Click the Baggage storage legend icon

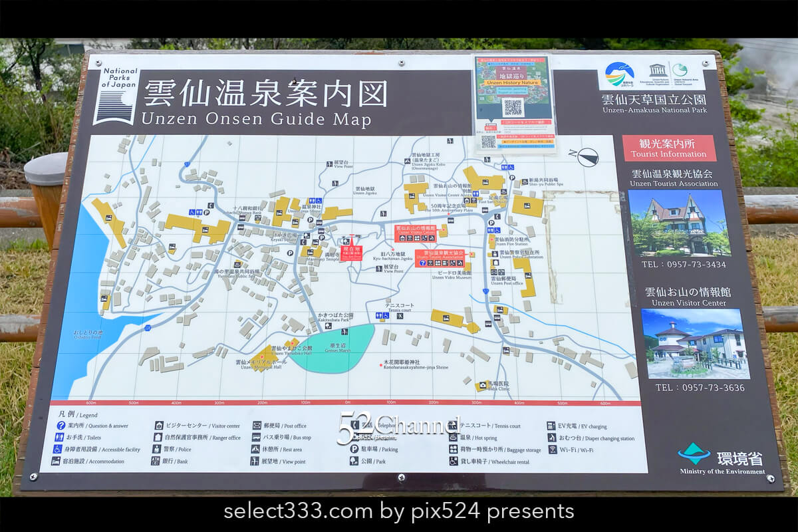pos(454,450)
